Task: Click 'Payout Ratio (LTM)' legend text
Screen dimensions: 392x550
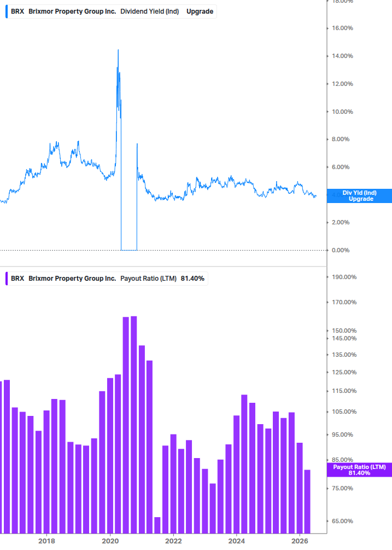Action: pyautogui.click(x=149, y=279)
